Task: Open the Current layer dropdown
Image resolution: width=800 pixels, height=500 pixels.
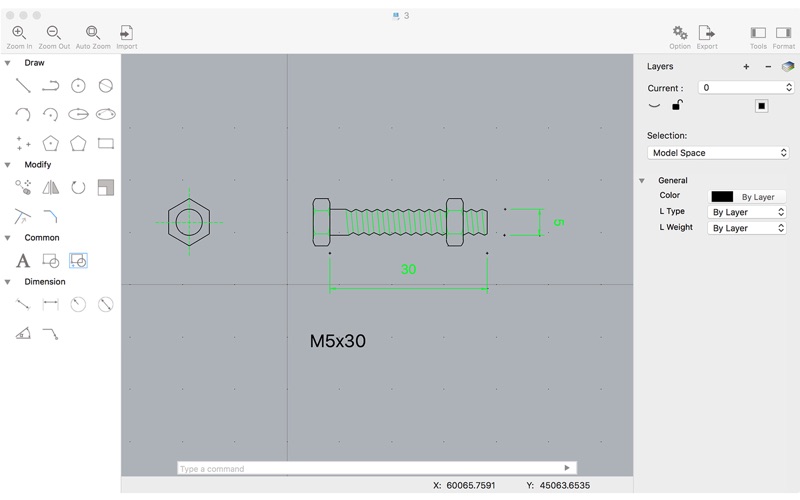Action: [745, 88]
